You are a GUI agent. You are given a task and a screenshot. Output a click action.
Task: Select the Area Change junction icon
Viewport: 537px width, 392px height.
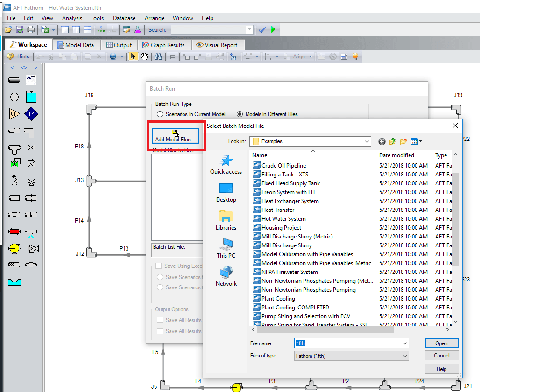[x=14, y=131]
